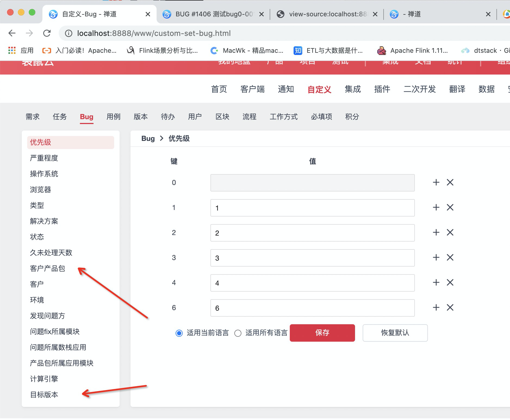
Task: Reload the current page
Action: click(47, 33)
